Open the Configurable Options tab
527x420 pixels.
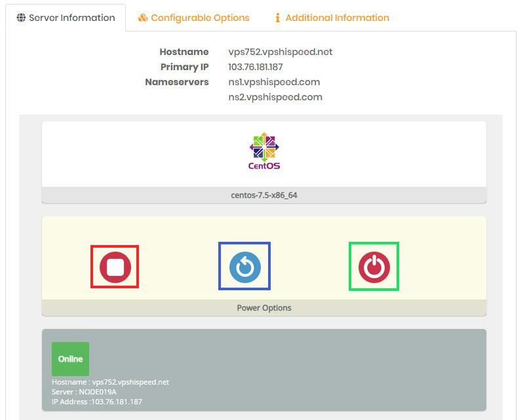pyautogui.click(x=193, y=18)
